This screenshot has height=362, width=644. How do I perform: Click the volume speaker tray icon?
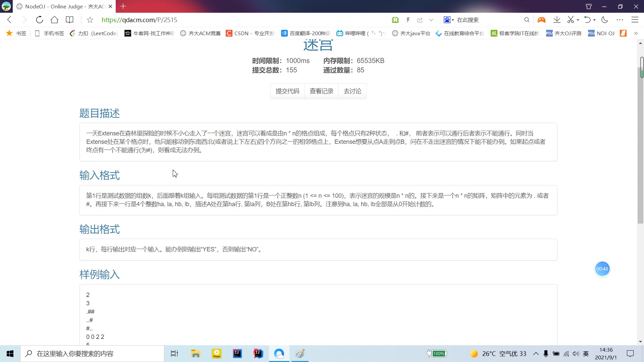pyautogui.click(x=576, y=354)
